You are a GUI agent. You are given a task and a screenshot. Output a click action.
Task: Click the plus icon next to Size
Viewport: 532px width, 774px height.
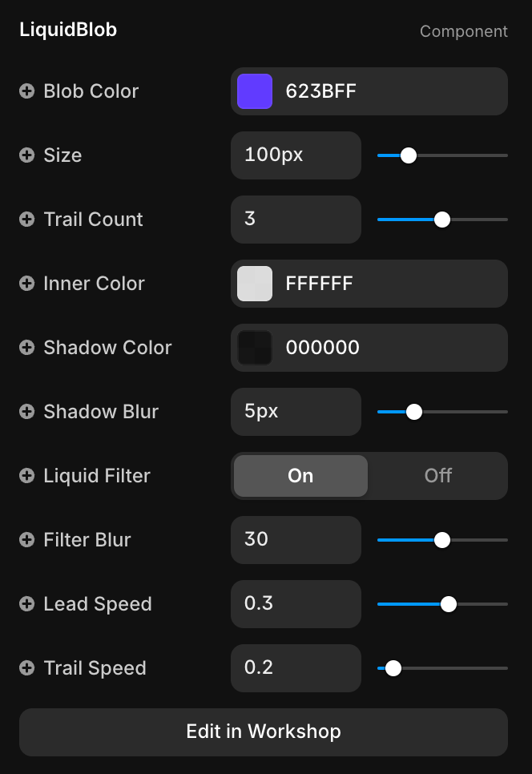pos(27,155)
